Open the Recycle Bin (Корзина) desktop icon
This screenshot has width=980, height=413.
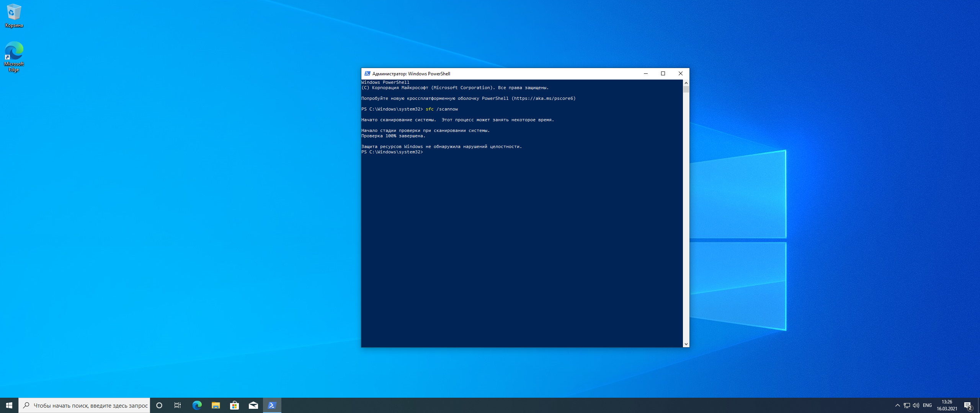[14, 16]
